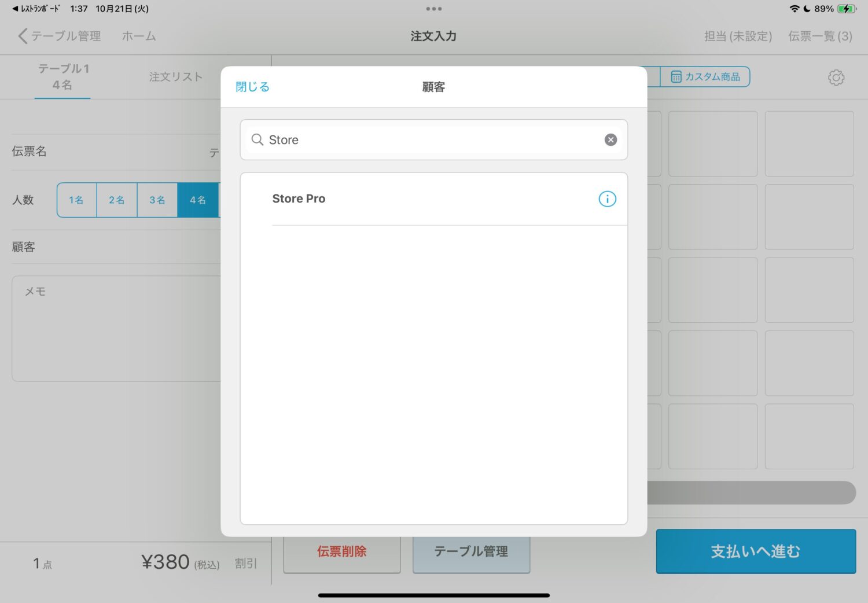
Task: Click the magnifier icon in search bar
Action: point(258,140)
